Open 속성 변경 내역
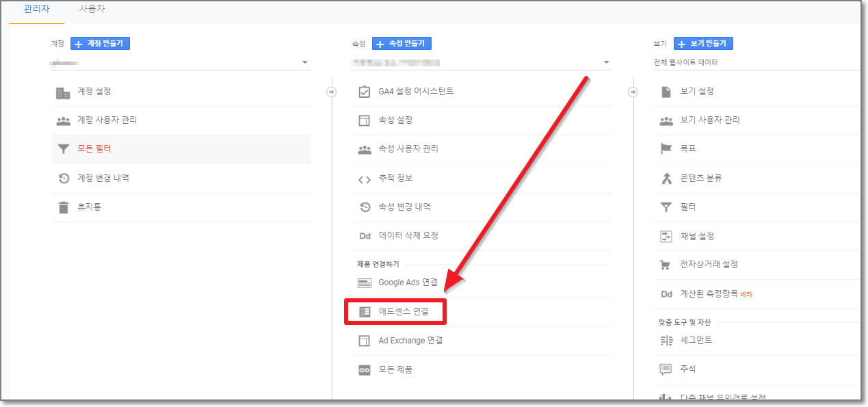This screenshot has height=407, width=868. click(x=482, y=207)
